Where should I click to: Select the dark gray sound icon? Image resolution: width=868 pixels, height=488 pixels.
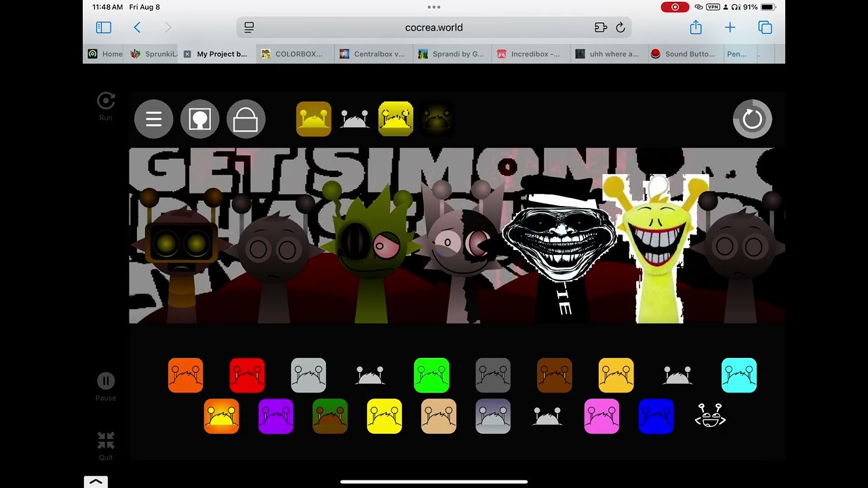coord(493,375)
